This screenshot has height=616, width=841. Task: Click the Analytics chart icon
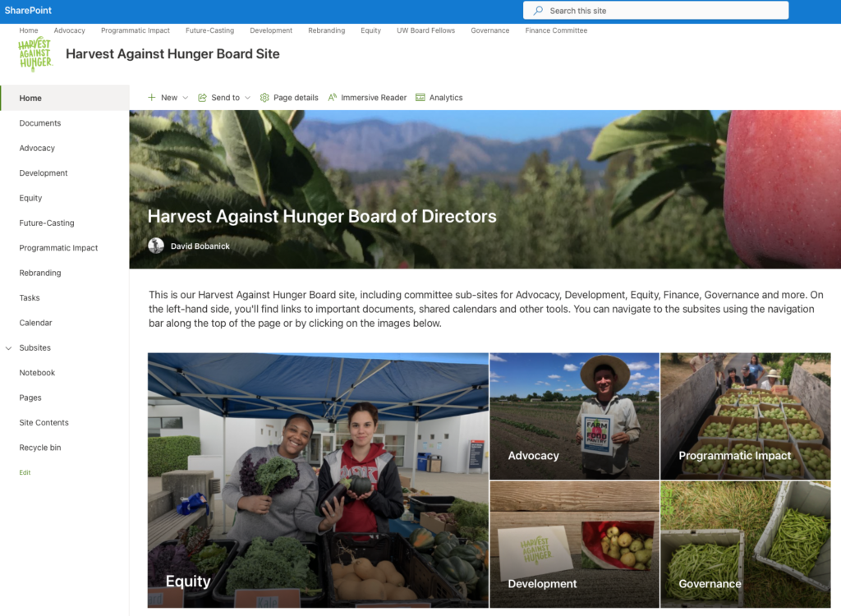point(420,98)
